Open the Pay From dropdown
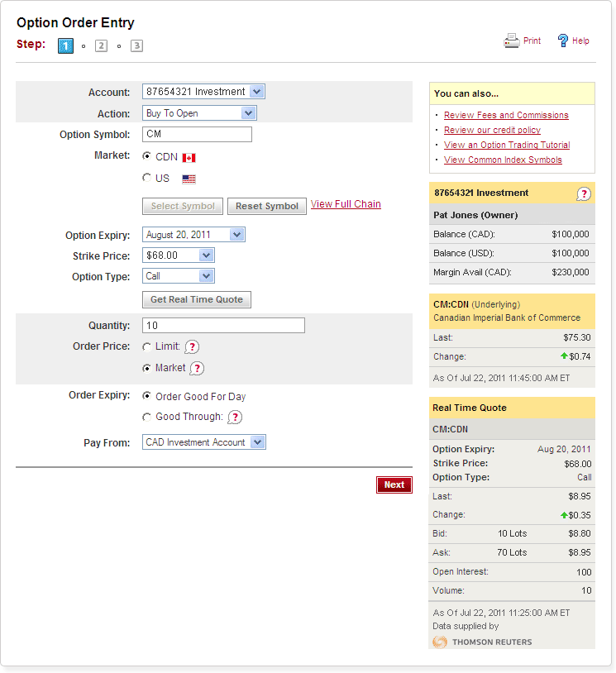Viewport: 616px width, 673px height. tap(204, 442)
